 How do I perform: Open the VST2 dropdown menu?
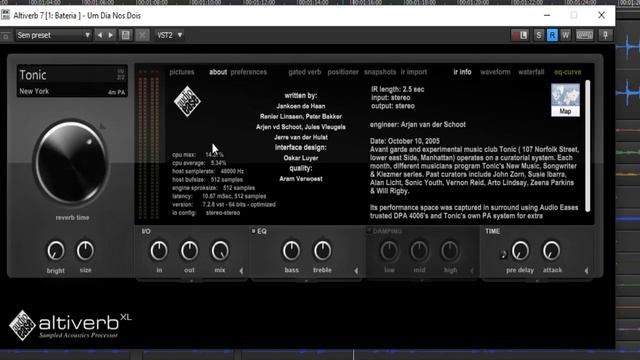pyautogui.click(x=169, y=36)
